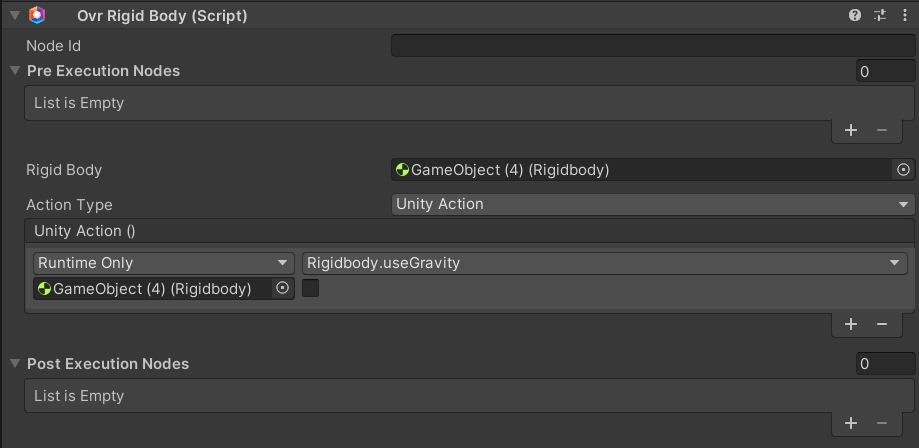Open object picker in Unity Action target

click(282, 289)
